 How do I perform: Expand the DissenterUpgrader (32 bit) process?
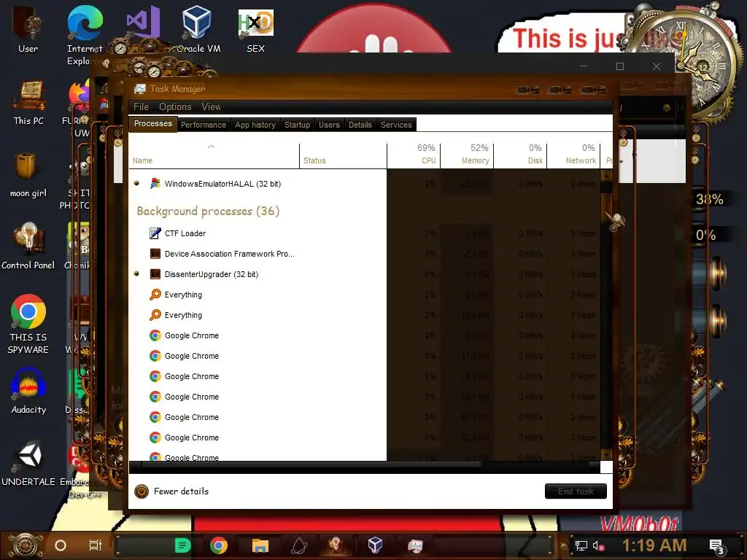click(x=136, y=273)
